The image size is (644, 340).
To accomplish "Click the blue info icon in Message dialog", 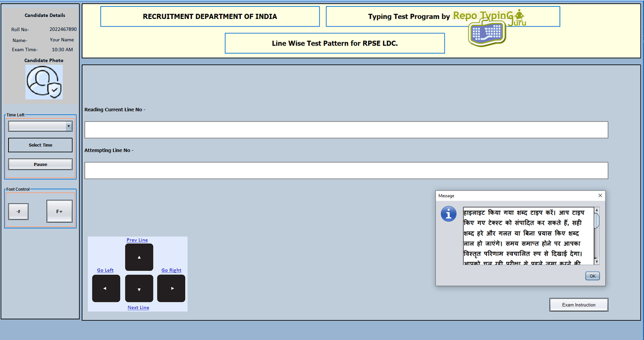I will [x=448, y=214].
